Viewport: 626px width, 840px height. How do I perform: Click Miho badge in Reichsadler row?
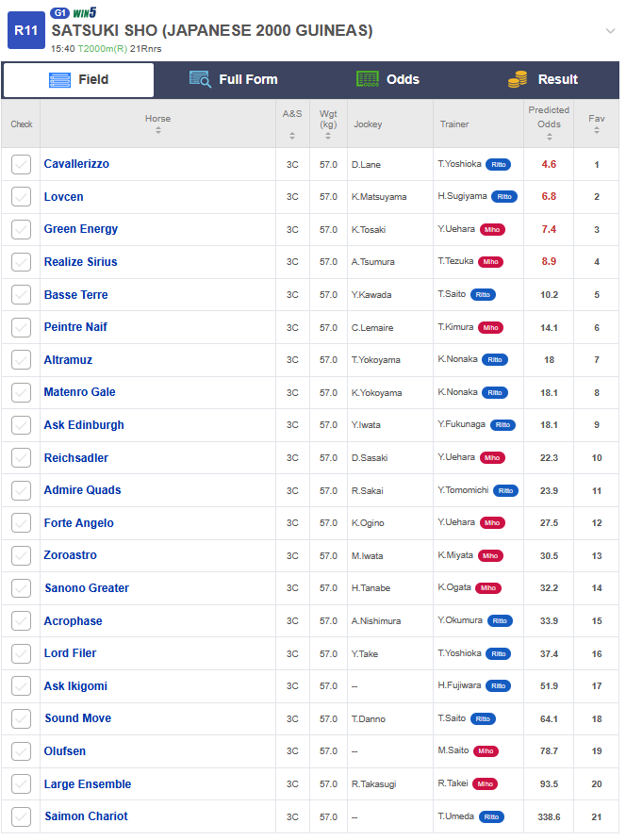(492, 458)
